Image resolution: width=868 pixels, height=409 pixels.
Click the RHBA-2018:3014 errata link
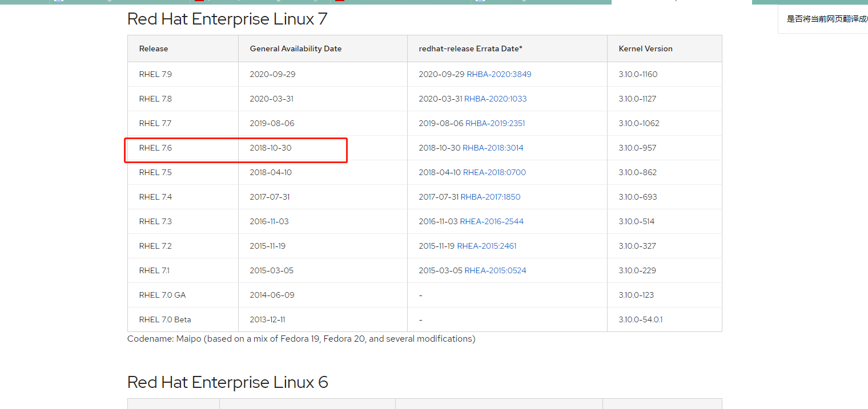tap(493, 148)
